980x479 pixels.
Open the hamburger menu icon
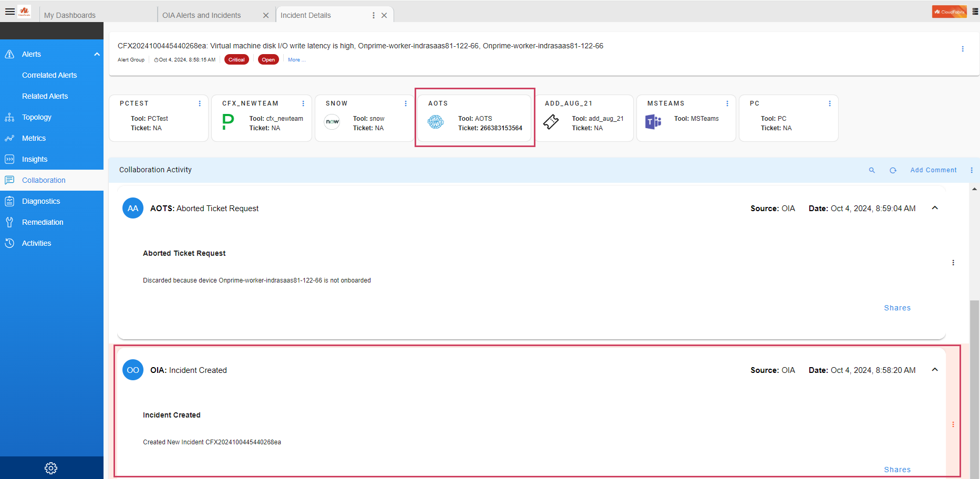[9, 12]
